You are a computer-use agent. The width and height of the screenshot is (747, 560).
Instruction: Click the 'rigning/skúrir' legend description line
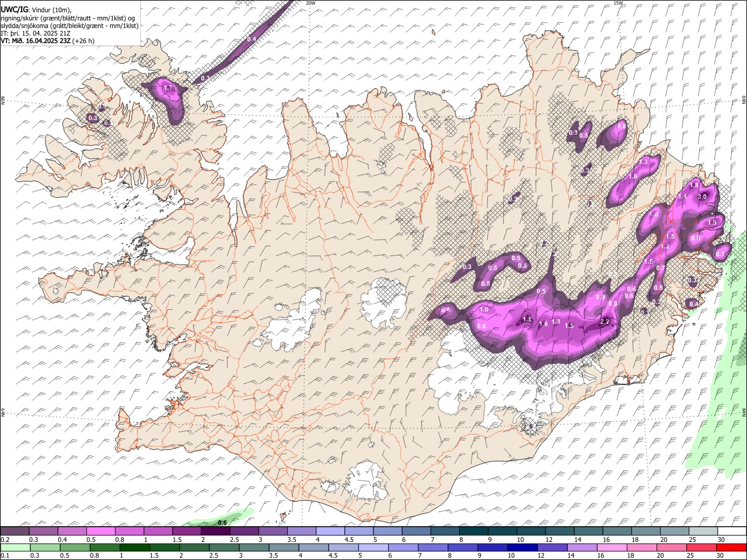(68, 17)
